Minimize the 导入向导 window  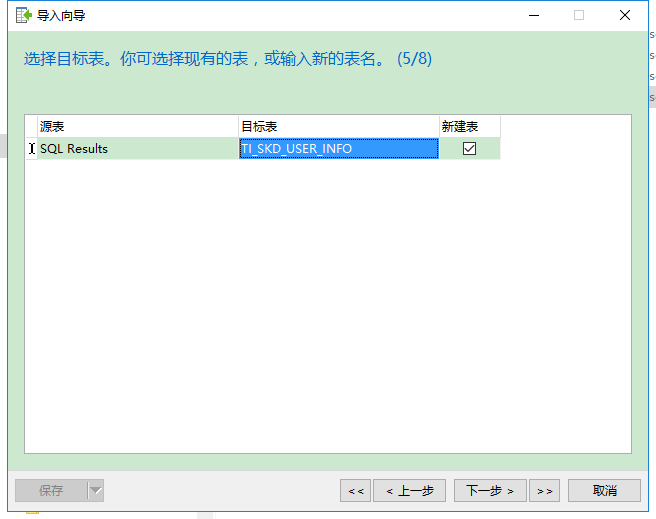click(534, 15)
